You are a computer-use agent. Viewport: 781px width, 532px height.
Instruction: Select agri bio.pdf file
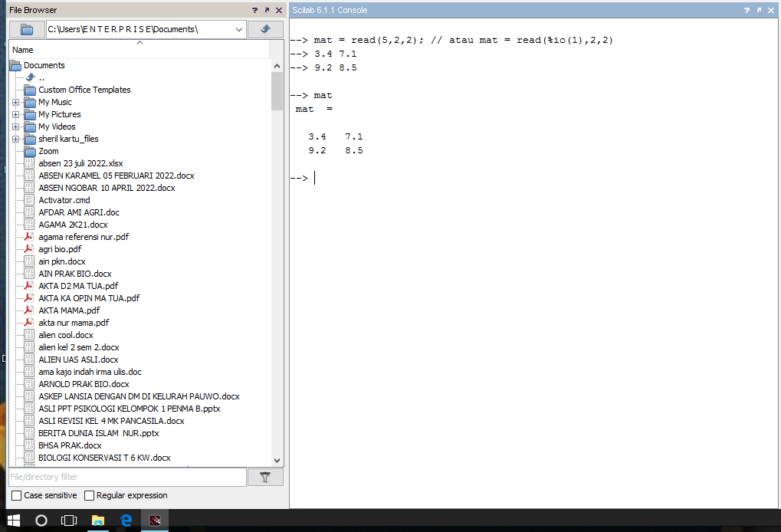tap(60, 249)
